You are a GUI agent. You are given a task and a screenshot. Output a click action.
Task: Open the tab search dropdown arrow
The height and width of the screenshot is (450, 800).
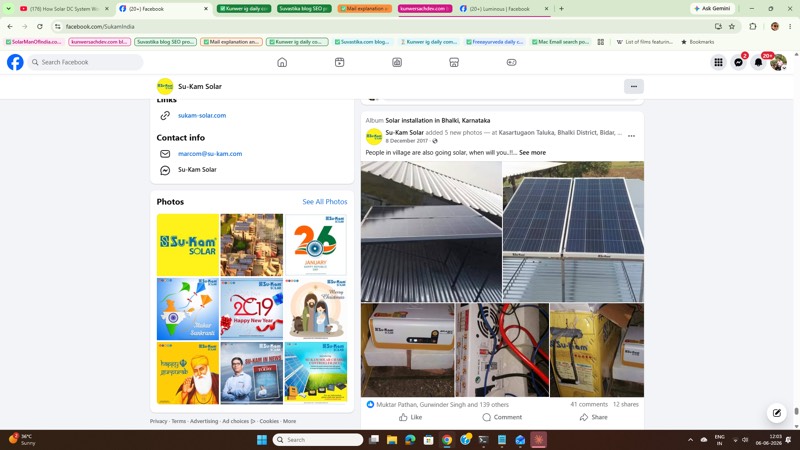click(8, 9)
